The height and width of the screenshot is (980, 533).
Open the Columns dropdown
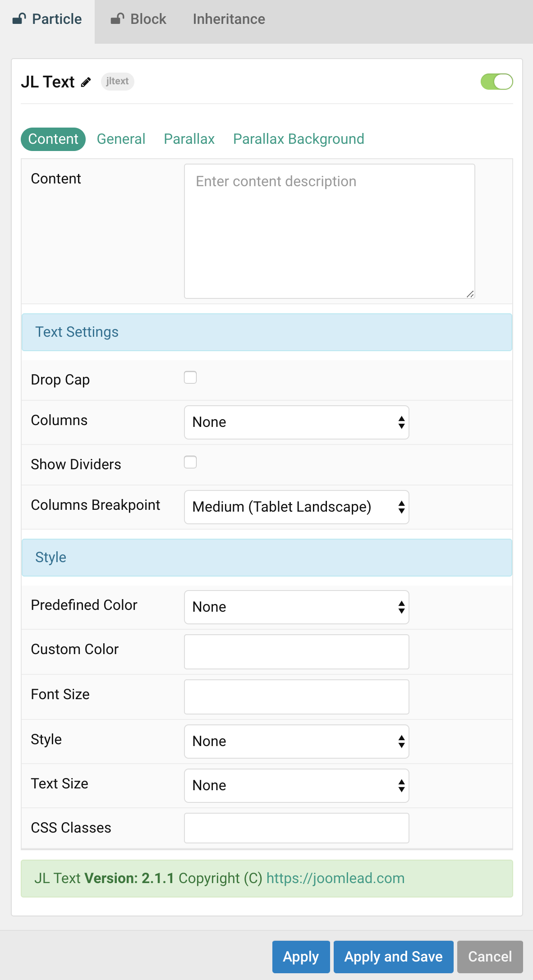pos(296,422)
